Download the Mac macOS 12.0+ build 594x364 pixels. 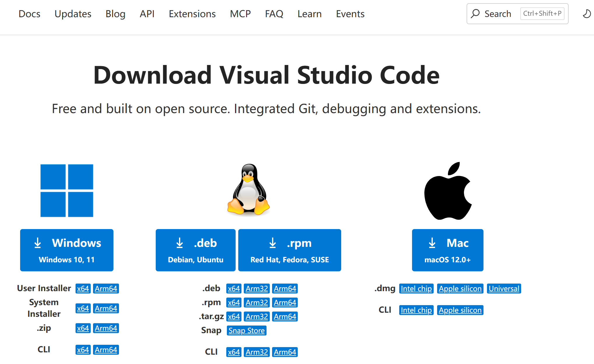coord(448,250)
